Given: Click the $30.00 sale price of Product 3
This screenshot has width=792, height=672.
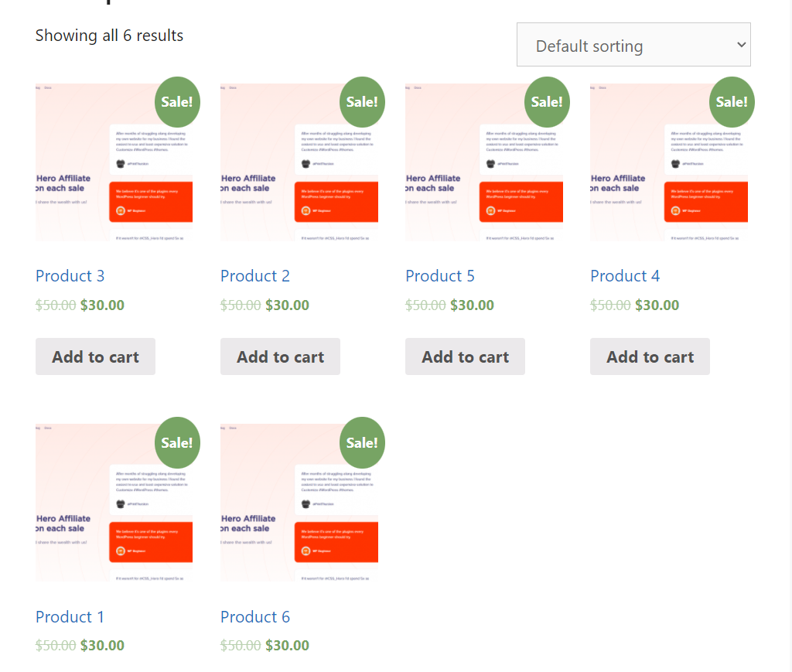Looking at the screenshot, I should 102,305.
